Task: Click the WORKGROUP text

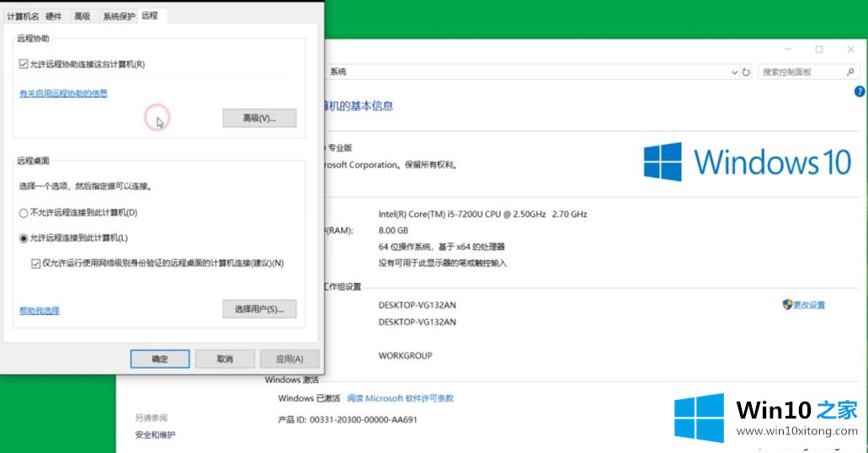Action: click(405, 355)
